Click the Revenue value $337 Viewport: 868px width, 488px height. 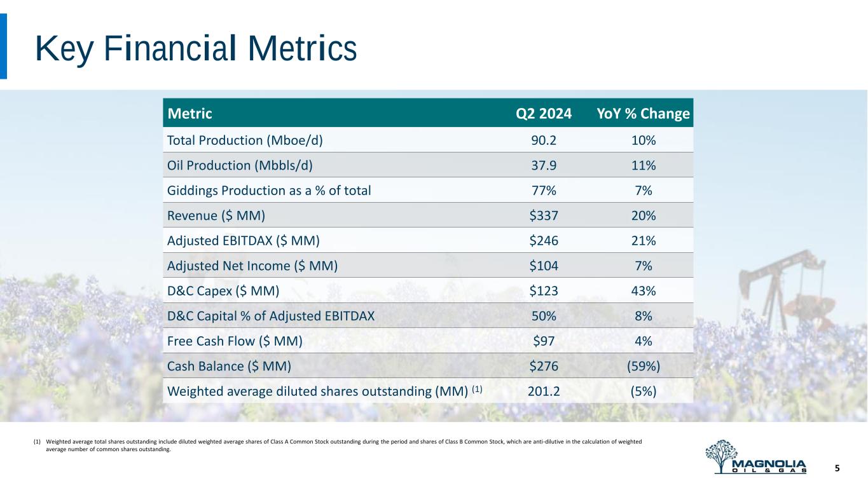coord(544,215)
